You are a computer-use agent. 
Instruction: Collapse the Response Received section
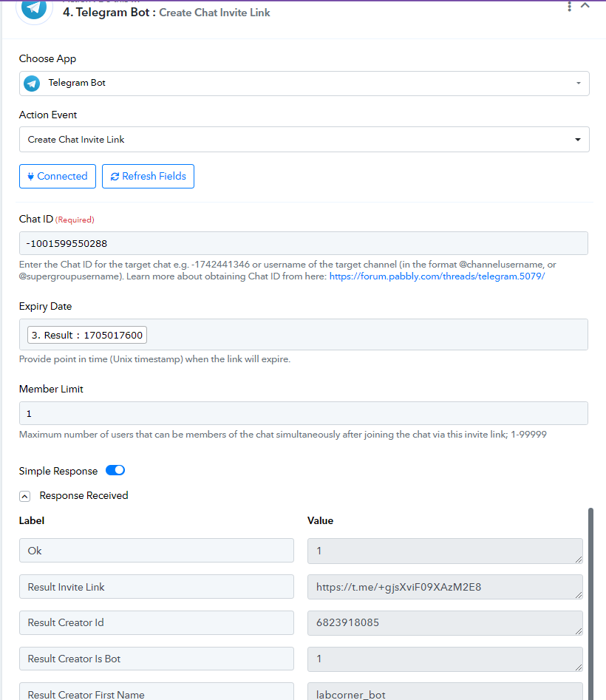[25, 497]
